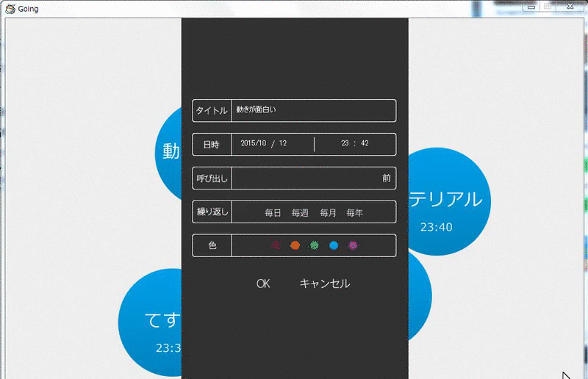588x379 pixels.
Task: Pick the dark red color swatch
Action: click(x=276, y=245)
